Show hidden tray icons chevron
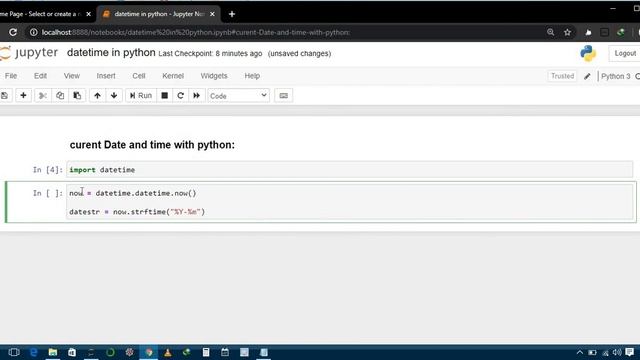This screenshot has width=640, height=360. click(x=580, y=352)
